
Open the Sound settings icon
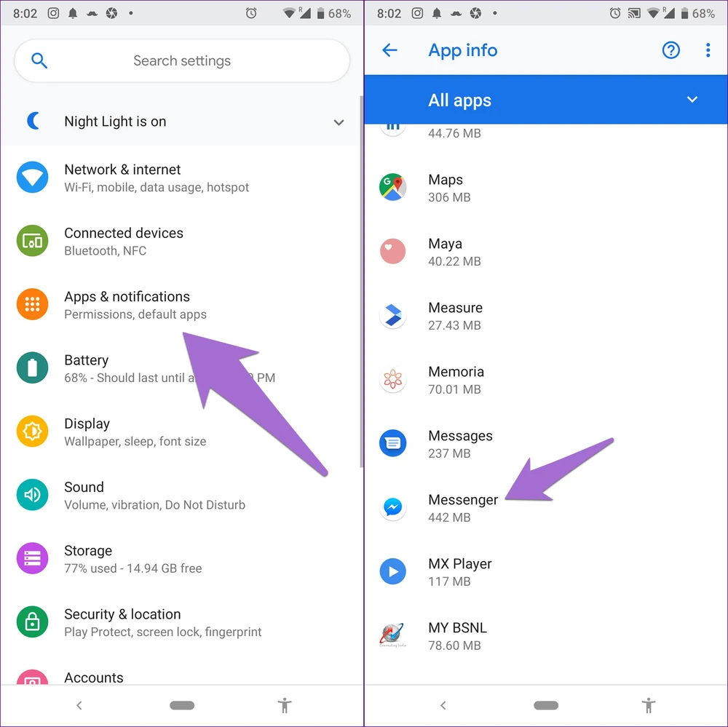[x=32, y=495]
